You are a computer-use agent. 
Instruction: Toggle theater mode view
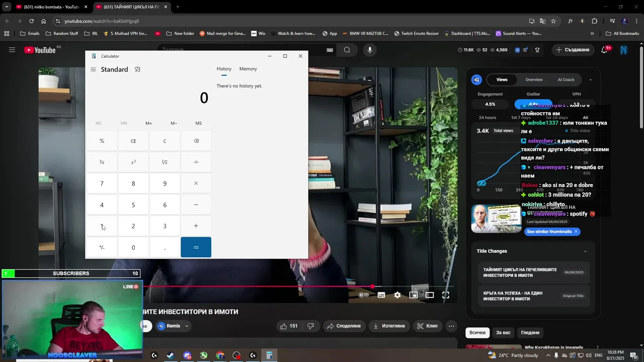(430, 295)
